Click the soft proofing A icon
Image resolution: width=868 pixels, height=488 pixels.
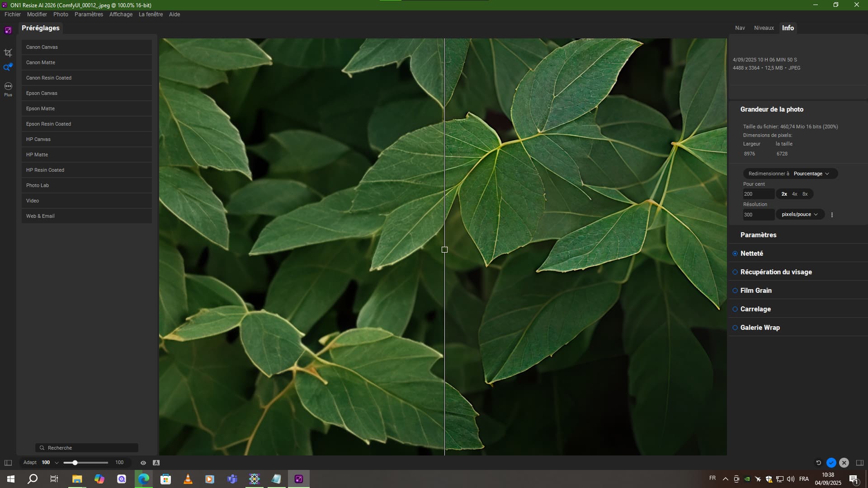pyautogui.click(x=156, y=463)
